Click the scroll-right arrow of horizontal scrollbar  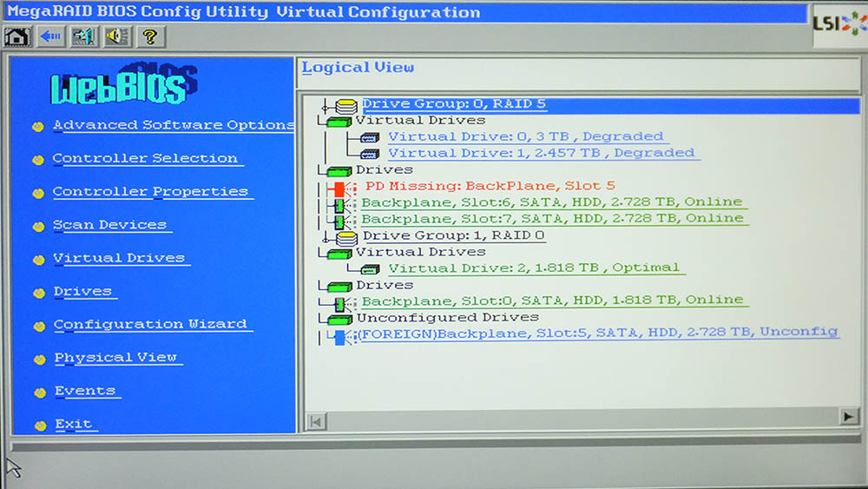point(849,416)
